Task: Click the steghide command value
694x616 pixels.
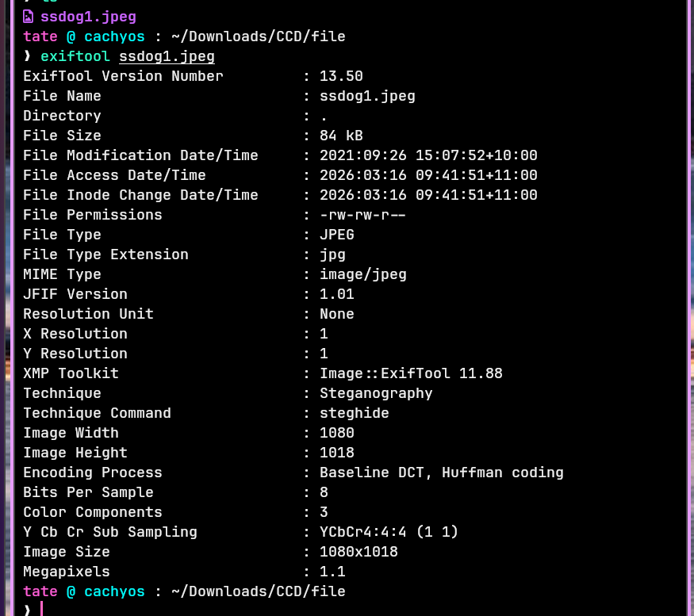Action: [354, 413]
